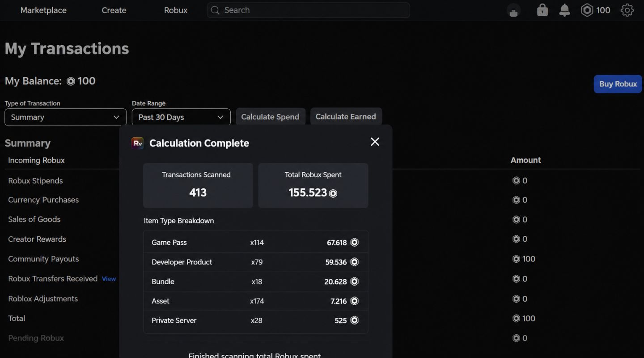Click the search magnifier icon
The image size is (644, 358).
215,10
